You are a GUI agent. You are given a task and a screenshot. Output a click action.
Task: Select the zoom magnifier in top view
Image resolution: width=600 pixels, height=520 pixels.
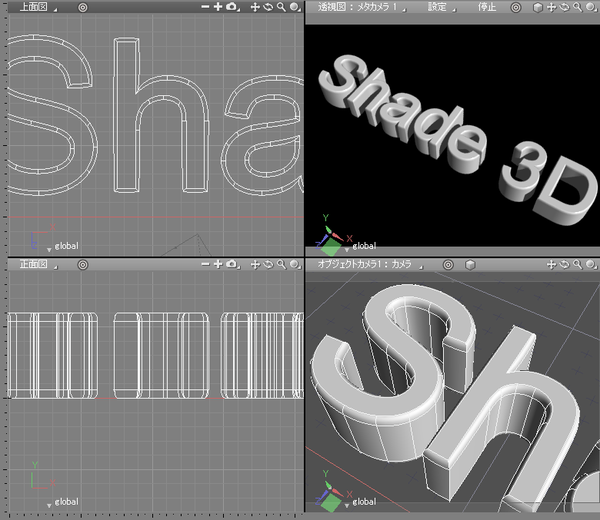coord(282,7)
